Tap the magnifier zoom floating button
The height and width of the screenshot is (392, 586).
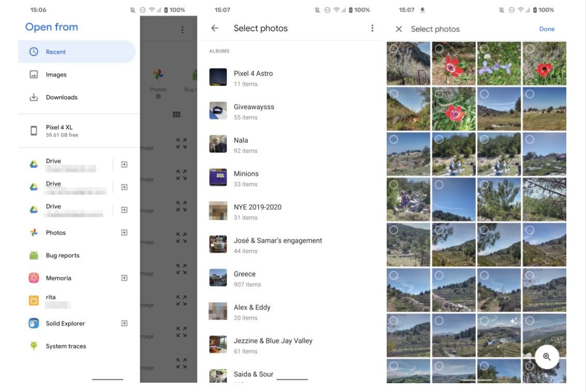coord(547,357)
